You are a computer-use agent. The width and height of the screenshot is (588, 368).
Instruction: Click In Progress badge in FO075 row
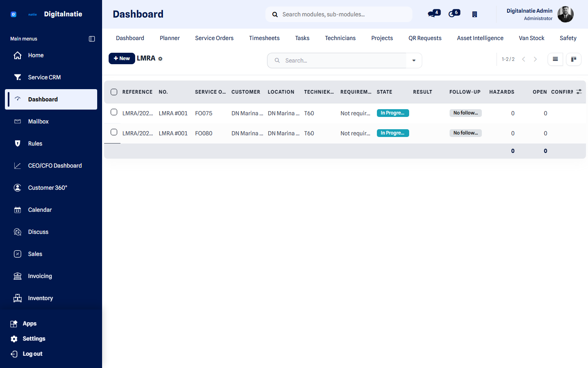click(393, 113)
